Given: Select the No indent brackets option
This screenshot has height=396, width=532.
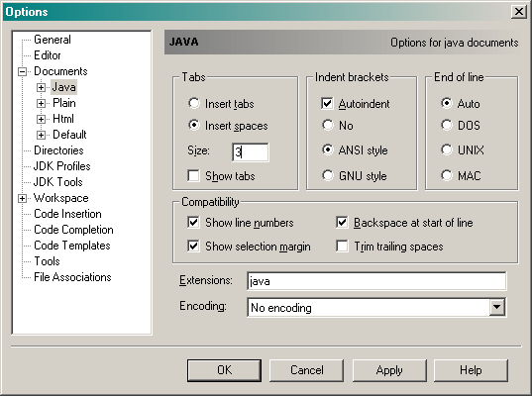Looking at the screenshot, I should click(x=328, y=125).
